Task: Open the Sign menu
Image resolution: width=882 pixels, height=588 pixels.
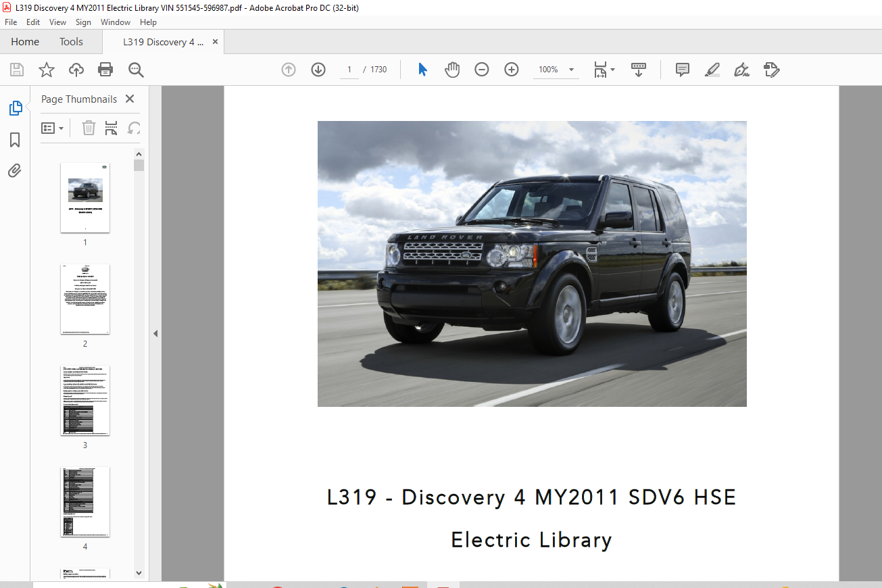Action: 83,22
